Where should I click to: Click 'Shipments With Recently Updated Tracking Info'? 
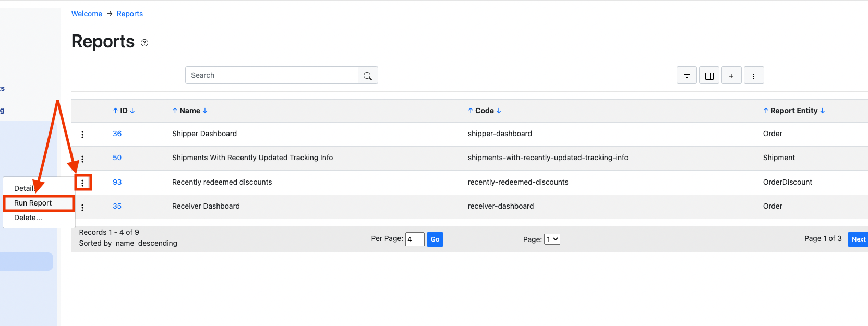point(252,158)
